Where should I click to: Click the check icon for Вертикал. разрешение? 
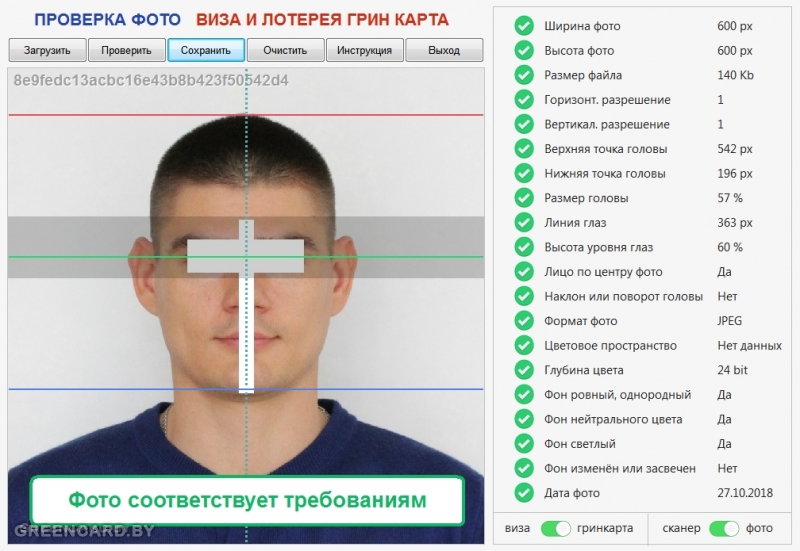click(x=524, y=124)
